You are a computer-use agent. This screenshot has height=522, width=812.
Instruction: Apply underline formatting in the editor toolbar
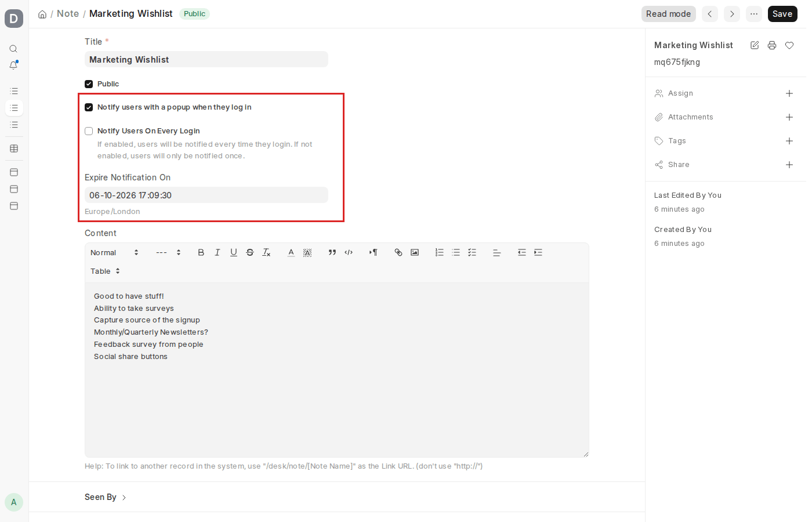tap(234, 252)
